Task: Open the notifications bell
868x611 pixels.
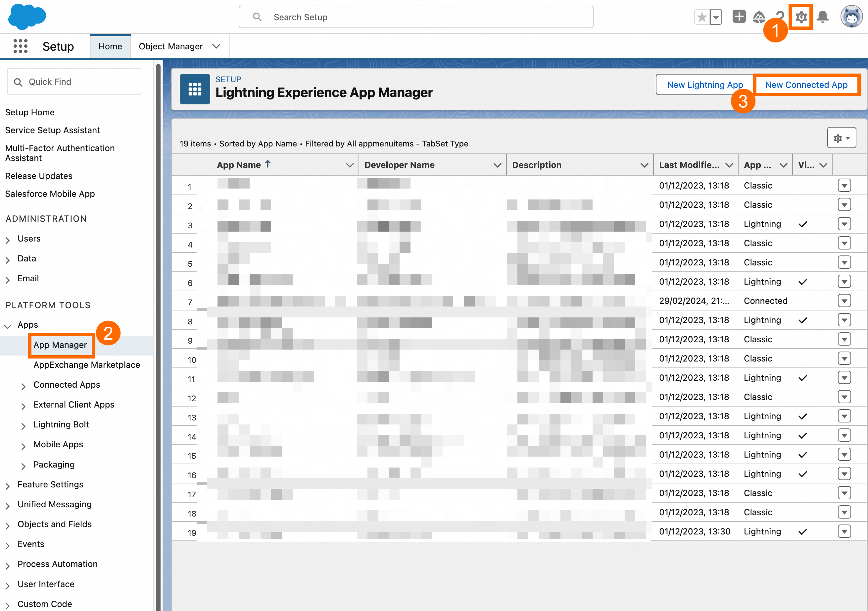Action: 823,17
